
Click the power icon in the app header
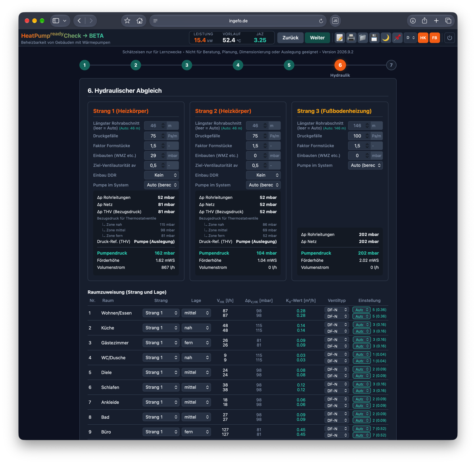click(x=449, y=38)
